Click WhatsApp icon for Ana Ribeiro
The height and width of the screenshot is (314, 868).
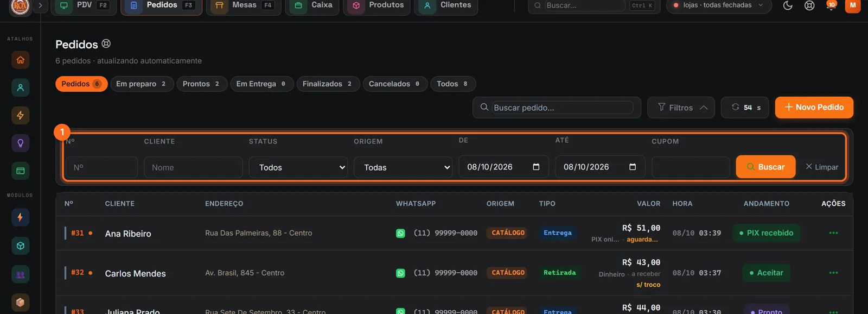400,233
